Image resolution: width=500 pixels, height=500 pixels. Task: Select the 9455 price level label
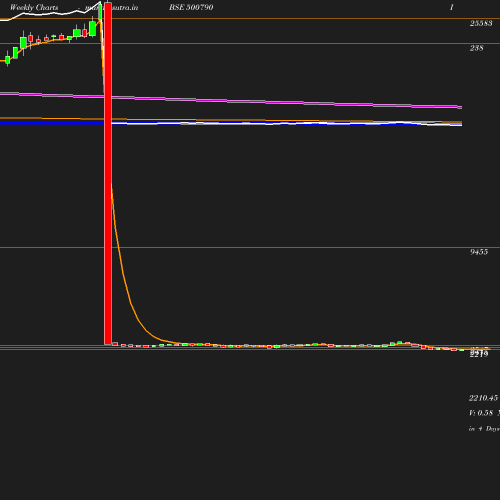tap(479, 252)
